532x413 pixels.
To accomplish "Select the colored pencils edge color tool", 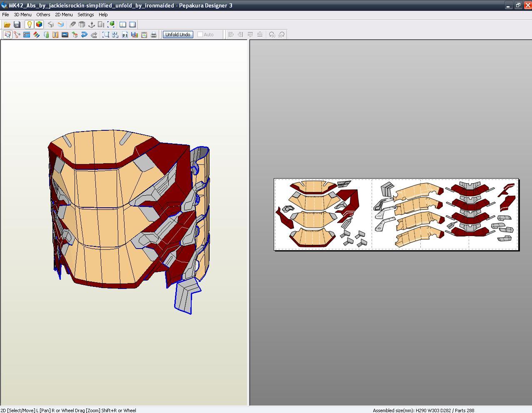I will tap(36, 35).
